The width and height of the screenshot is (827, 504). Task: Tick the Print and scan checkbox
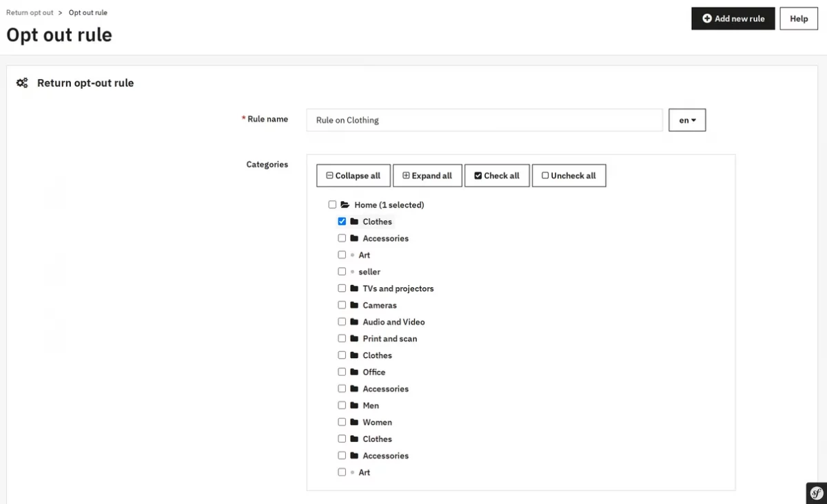342,339
